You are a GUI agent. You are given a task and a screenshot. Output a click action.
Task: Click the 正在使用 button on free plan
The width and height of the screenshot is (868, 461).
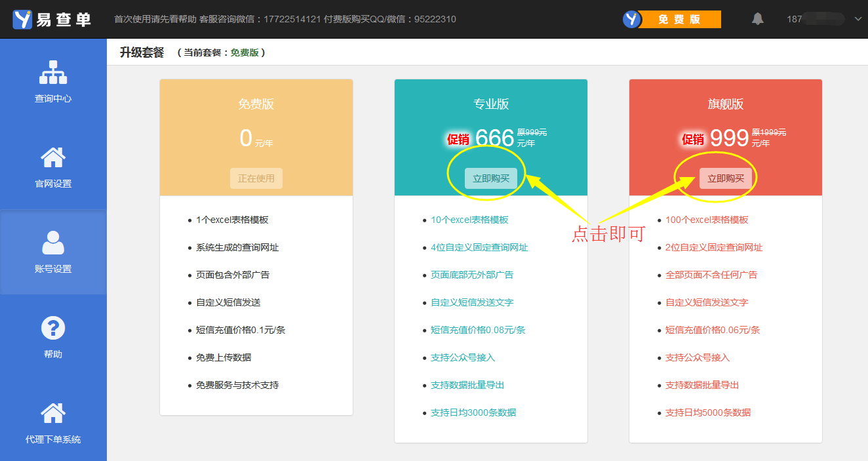(256, 178)
